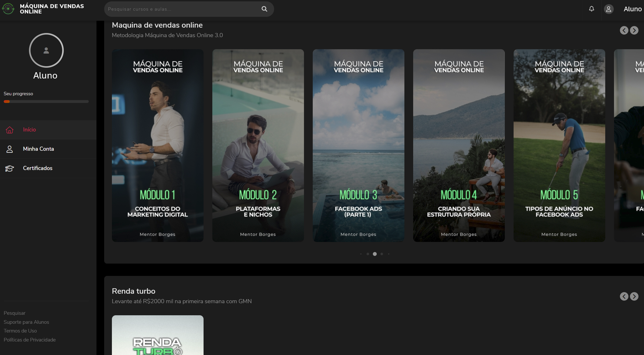The height and width of the screenshot is (355, 644).
Task: Open Políticas de Privacidade link
Action: point(30,340)
